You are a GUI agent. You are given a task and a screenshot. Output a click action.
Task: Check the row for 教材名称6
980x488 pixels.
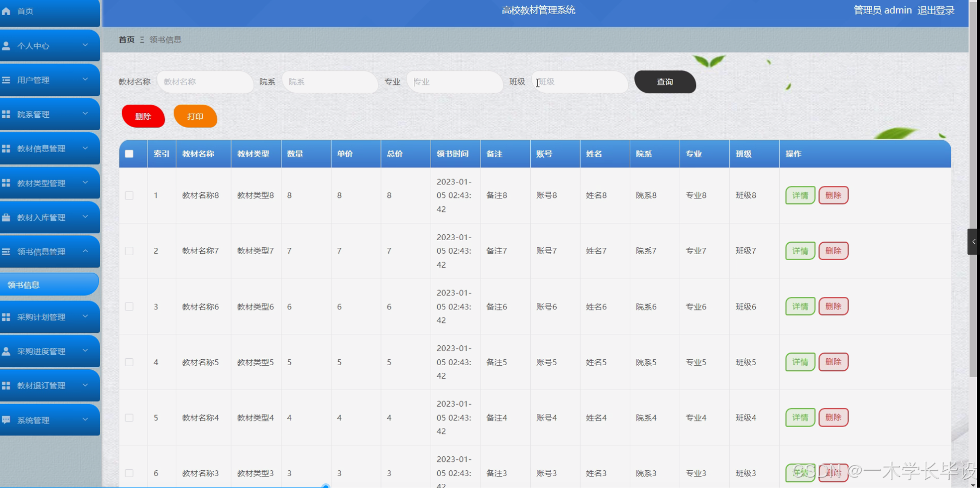coord(129,307)
